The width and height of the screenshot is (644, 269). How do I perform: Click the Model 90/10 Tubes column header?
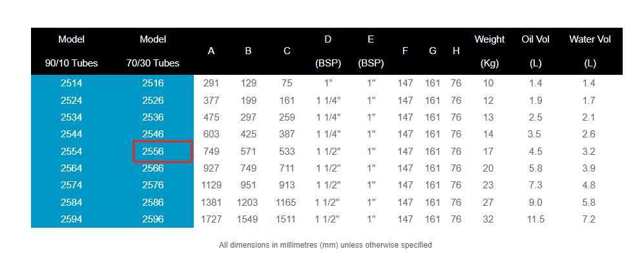(72, 51)
